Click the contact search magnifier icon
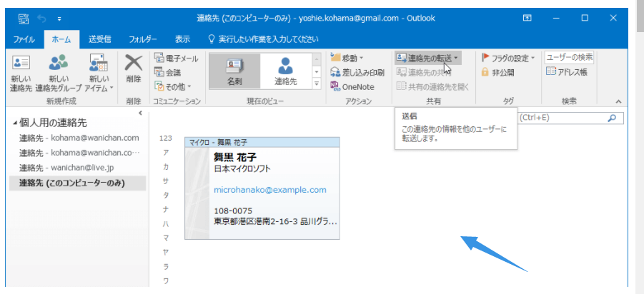This screenshot has width=644, height=294. pyautogui.click(x=612, y=118)
